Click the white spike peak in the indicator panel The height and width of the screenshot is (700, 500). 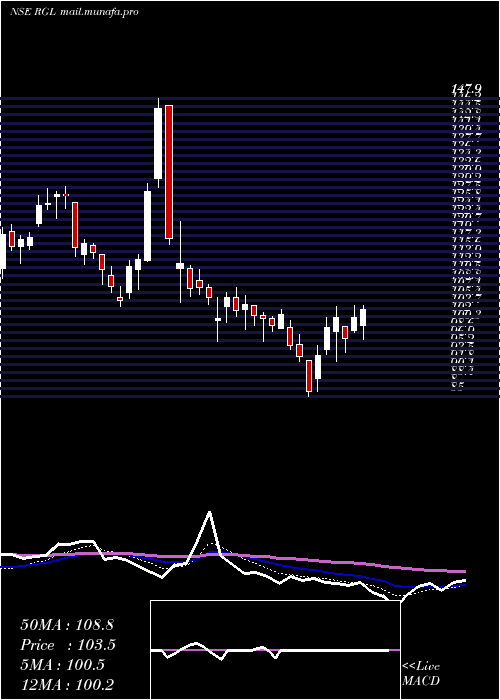pos(209,512)
